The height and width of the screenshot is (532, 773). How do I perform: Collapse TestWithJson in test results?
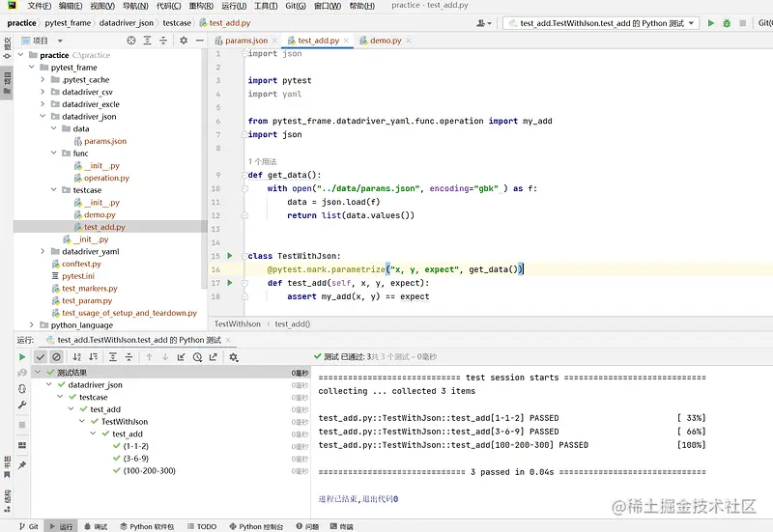82,422
